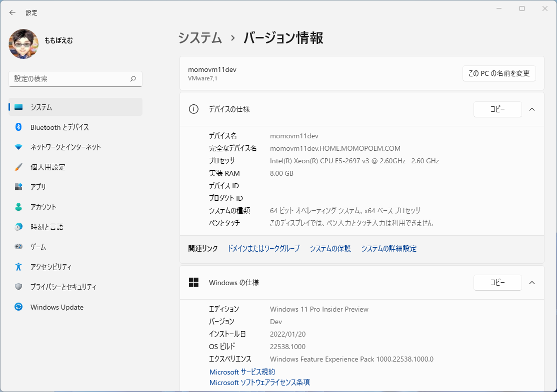Open ドメインまたはワークグループ link
The height and width of the screenshot is (392, 557).
pos(263,248)
